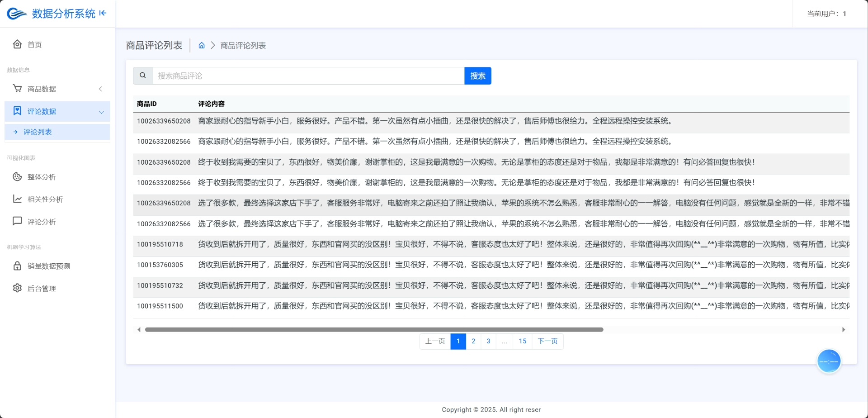
Task: Click the table's horizontal scrollbar thumb
Action: coord(374,329)
